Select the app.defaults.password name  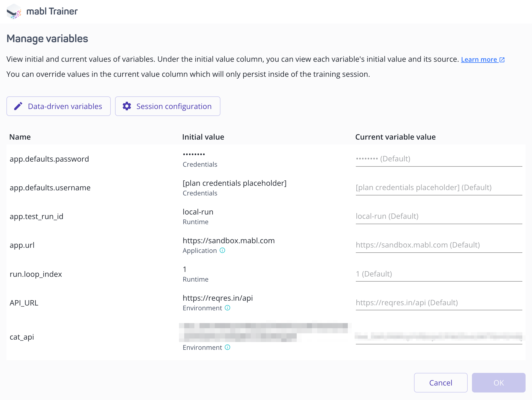click(49, 159)
